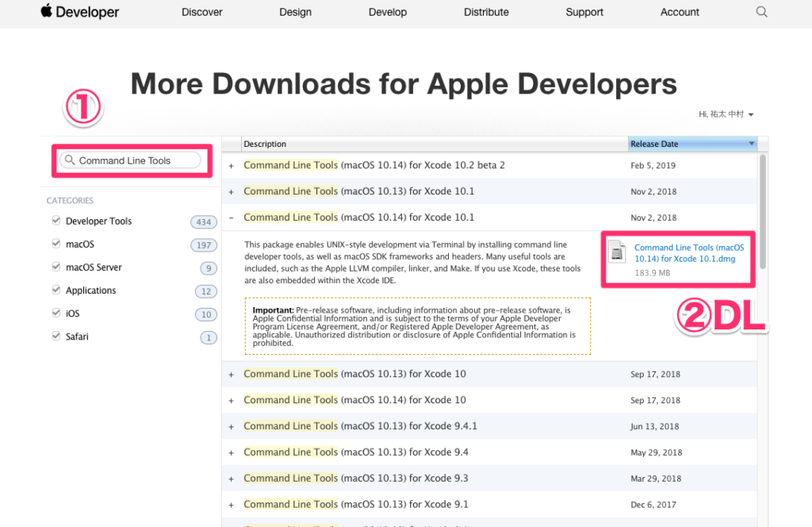Open the 'Hi, 祐太 中村' account dropdown
This screenshot has width=812, height=527.
[x=724, y=113]
